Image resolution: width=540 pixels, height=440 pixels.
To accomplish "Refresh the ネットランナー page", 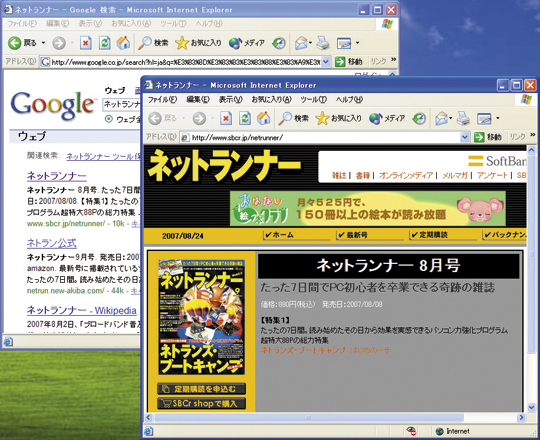I will pyautogui.click(x=245, y=118).
